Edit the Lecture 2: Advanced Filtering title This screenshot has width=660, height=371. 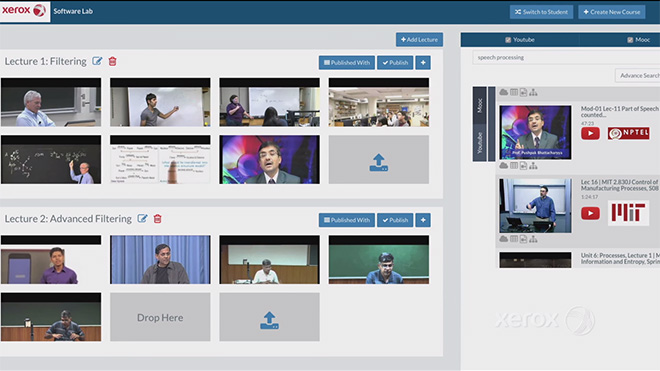click(142, 219)
